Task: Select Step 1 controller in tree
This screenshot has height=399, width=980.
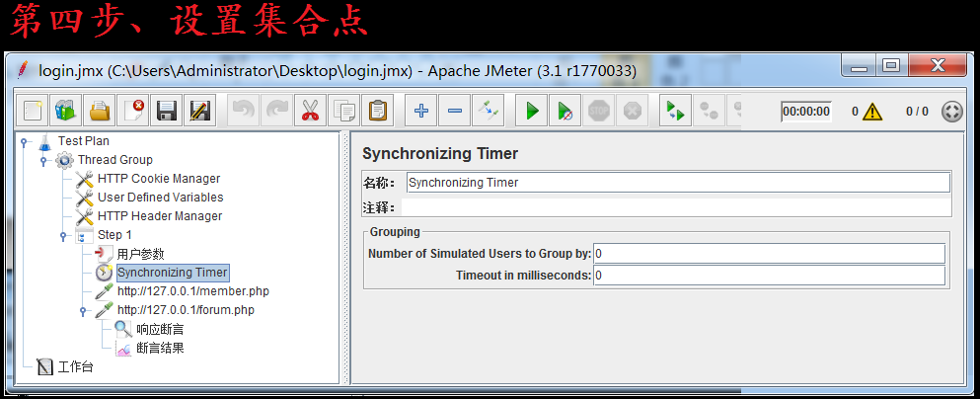Action: pyautogui.click(x=114, y=234)
